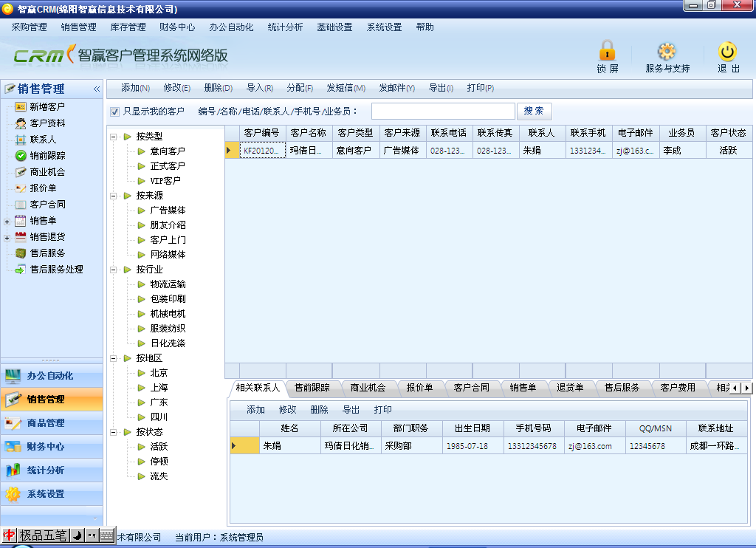Viewport: 756px width, 548px height.
Task: Open 销售退货 sidebar item
Action: [47, 237]
